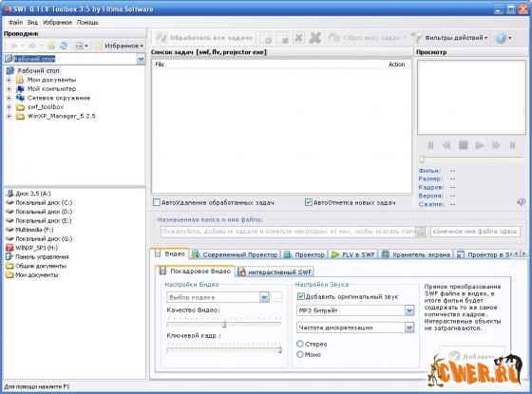
Task: Open the Избранное button in the explorer panel
Action: [x=120, y=46]
